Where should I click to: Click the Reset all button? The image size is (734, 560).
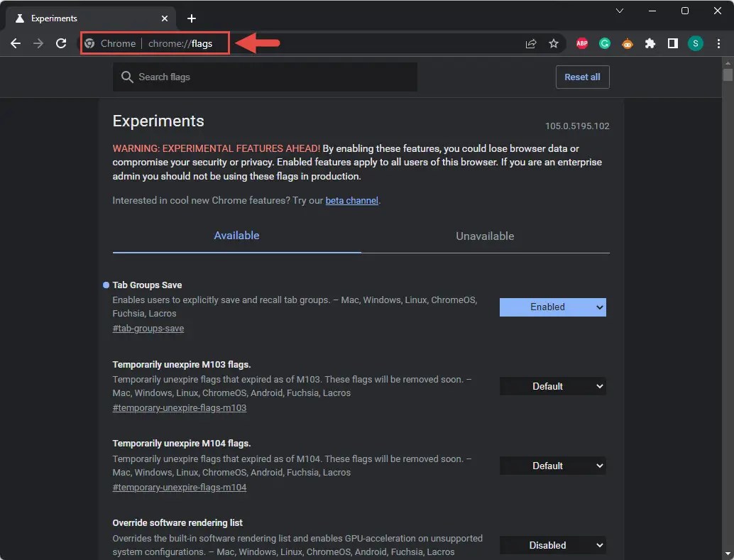582,77
